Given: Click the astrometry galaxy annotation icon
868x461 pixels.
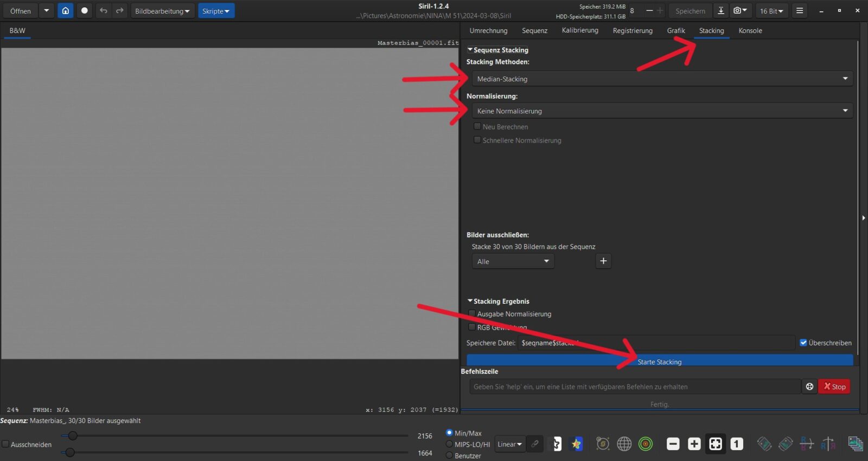Looking at the screenshot, I should (602, 444).
